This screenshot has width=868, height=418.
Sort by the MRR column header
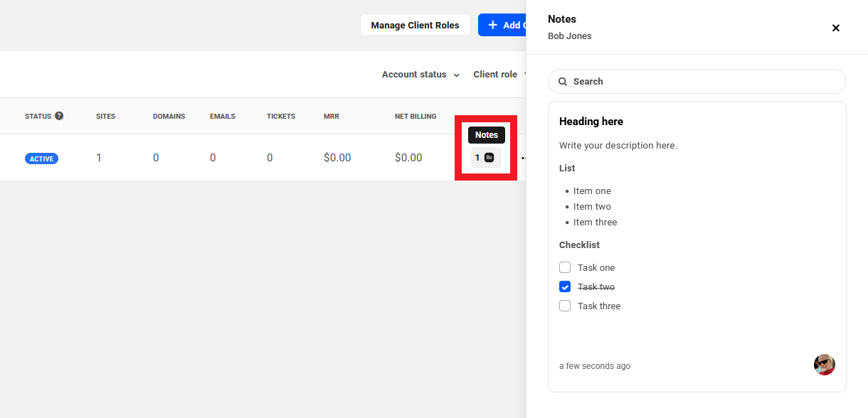[x=332, y=116]
